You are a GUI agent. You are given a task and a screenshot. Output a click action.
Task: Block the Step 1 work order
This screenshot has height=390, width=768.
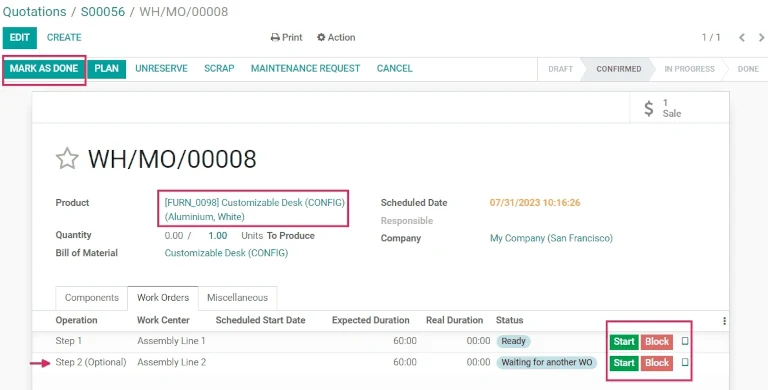pyautogui.click(x=657, y=341)
